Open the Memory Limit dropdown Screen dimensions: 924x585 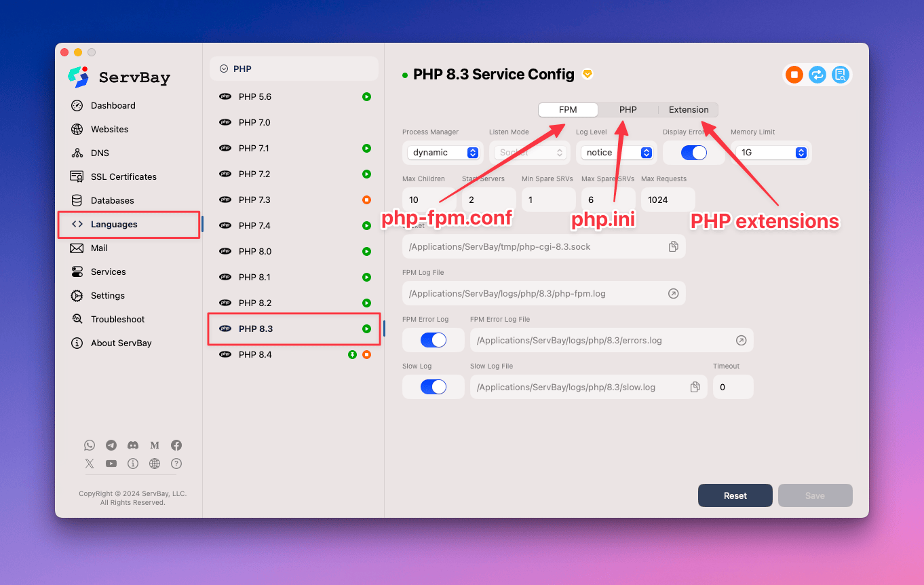pyautogui.click(x=771, y=153)
